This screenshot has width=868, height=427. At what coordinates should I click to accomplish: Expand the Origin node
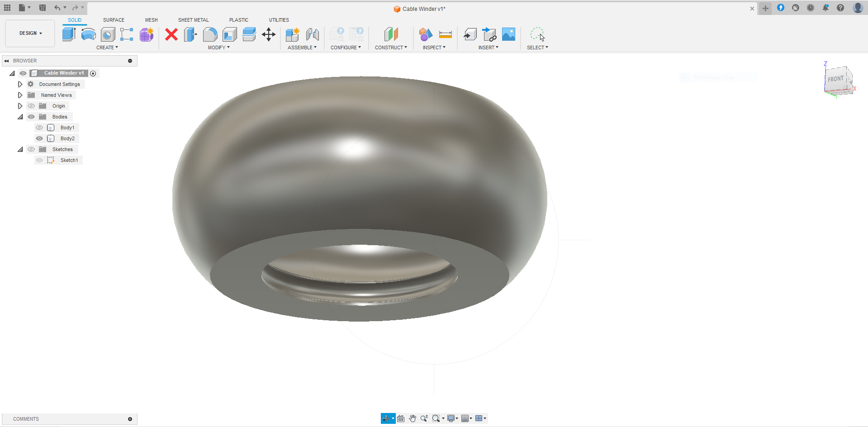click(x=20, y=106)
